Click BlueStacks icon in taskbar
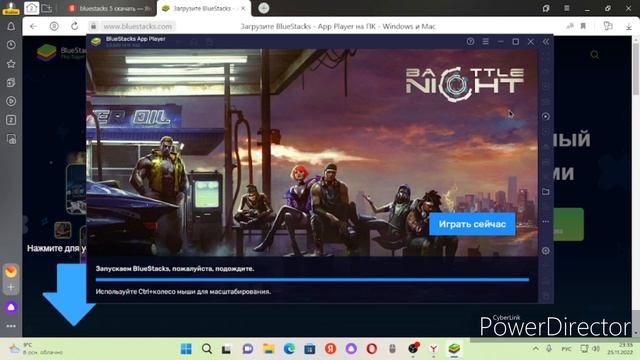 coord(454,349)
